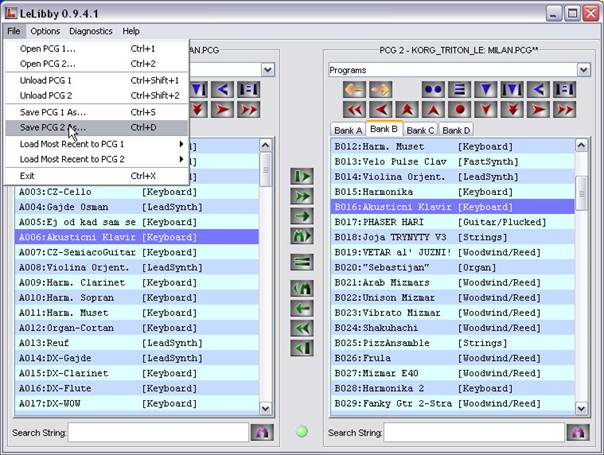The image size is (604, 455).
Task: Select the Bank B tab
Action: [x=384, y=129]
